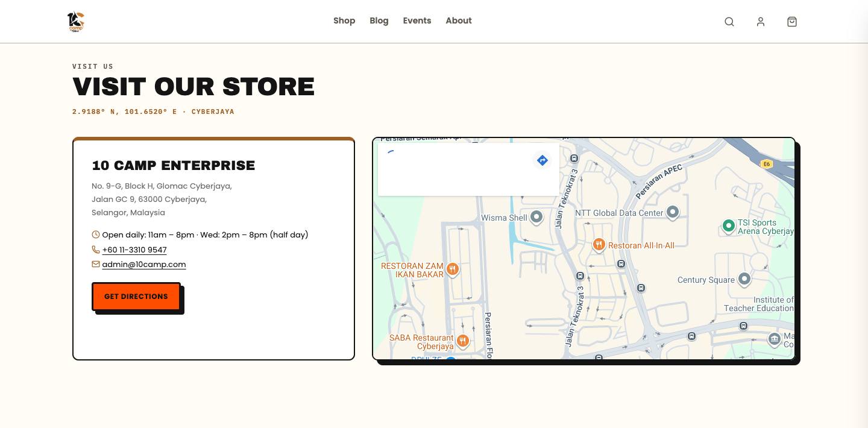Select the SABA Restaurant Cyberjaya pin
The image size is (868, 428).
(463, 341)
